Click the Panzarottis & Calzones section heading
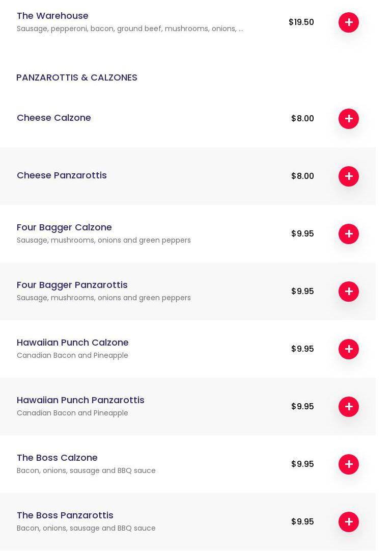 [x=77, y=77]
